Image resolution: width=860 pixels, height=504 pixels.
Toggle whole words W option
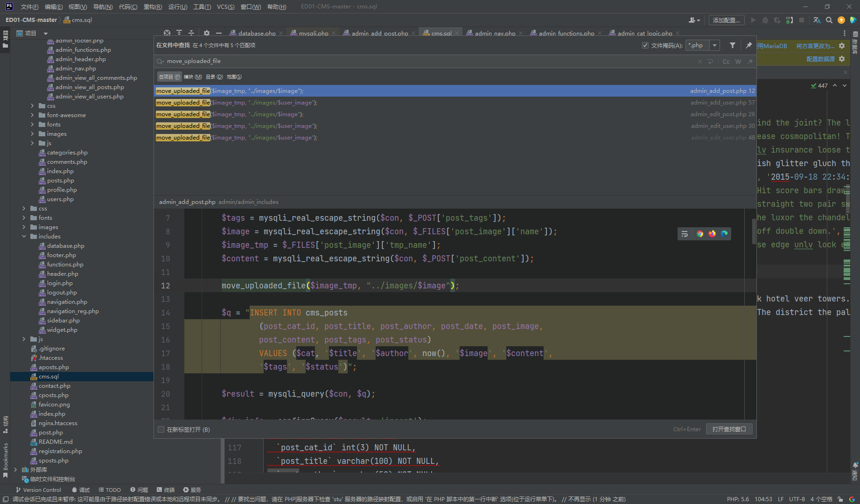[738, 62]
